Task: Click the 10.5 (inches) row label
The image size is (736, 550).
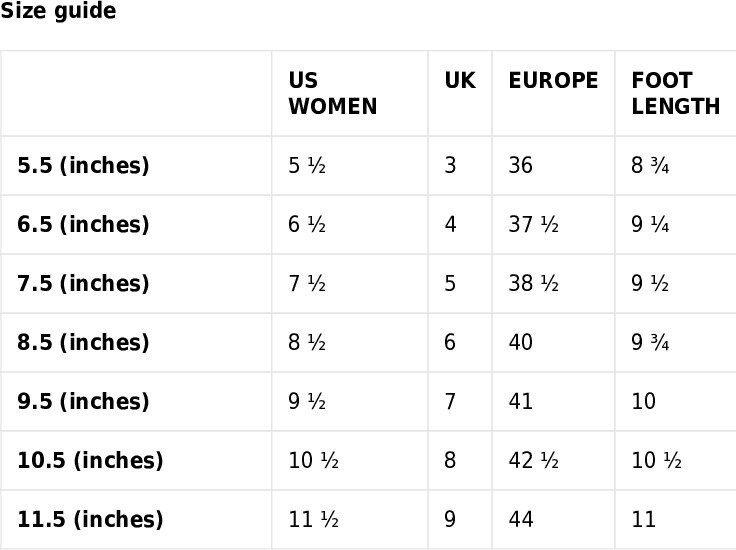Action: tap(90, 461)
